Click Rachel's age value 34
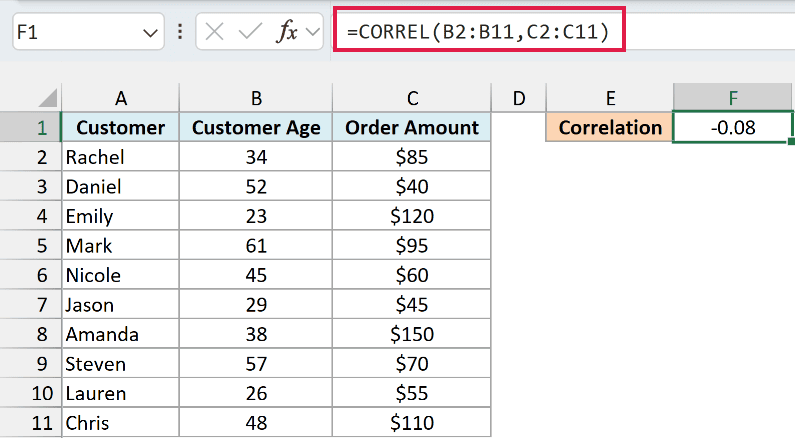The width and height of the screenshot is (795, 438). (x=256, y=157)
